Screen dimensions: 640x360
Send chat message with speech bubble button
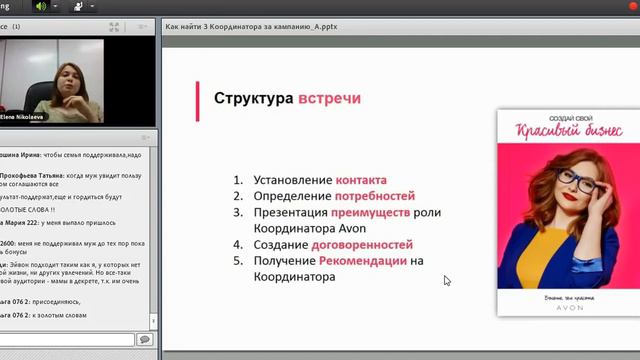[144, 339]
